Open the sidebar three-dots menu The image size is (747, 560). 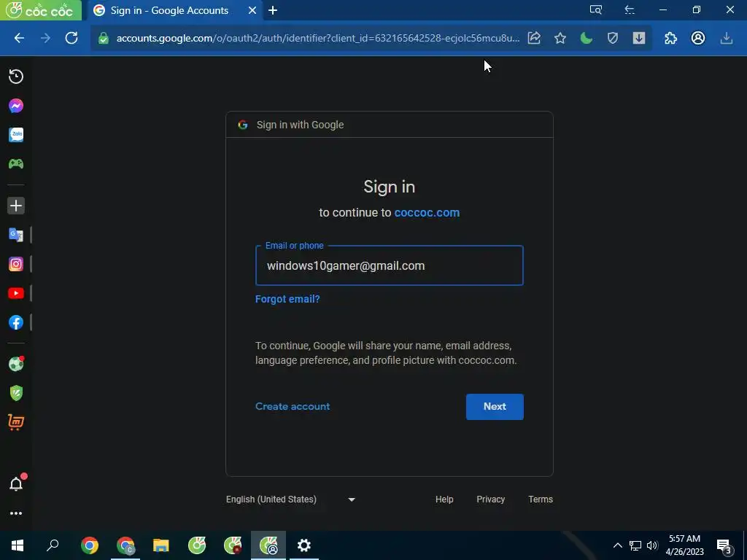pyautogui.click(x=16, y=513)
